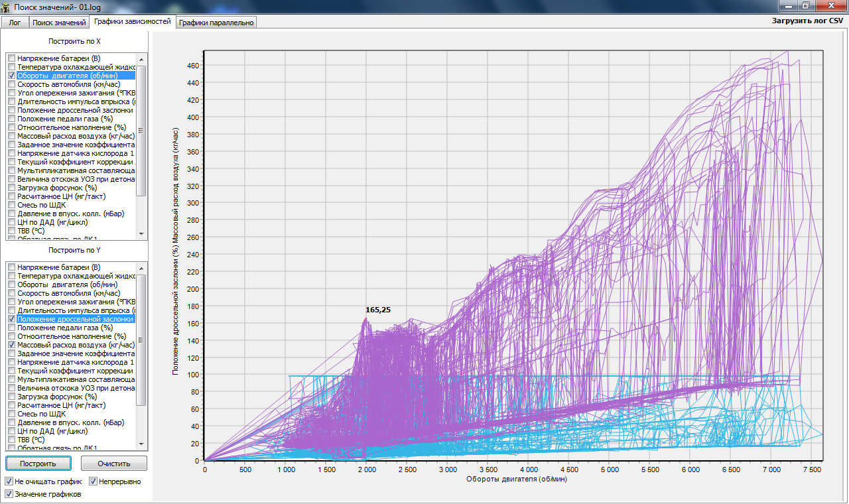Check ТВВ (°С) in the Y list
849x504 pixels.
point(11,440)
